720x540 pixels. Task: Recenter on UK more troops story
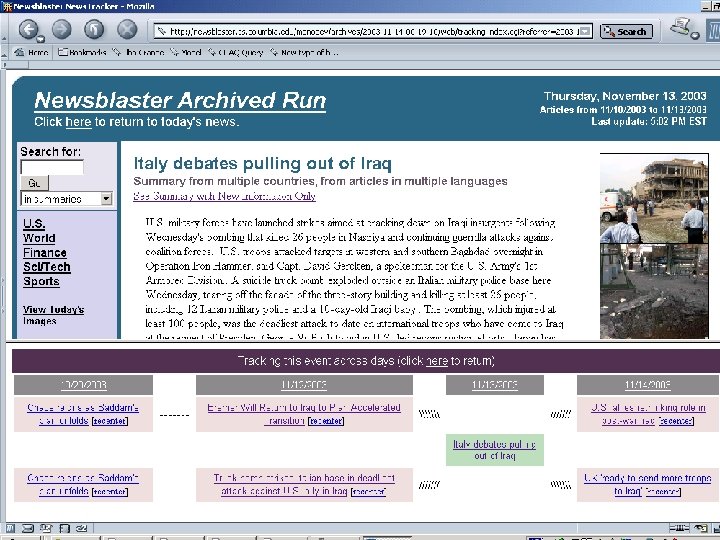pos(664,492)
